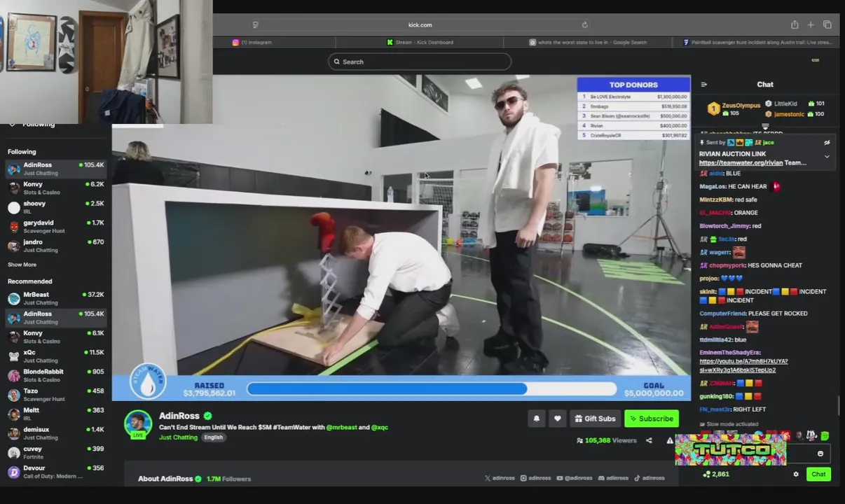This screenshot has width=845, height=504.
Task: Open shoovy channel in sidebar
Action: 56,207
